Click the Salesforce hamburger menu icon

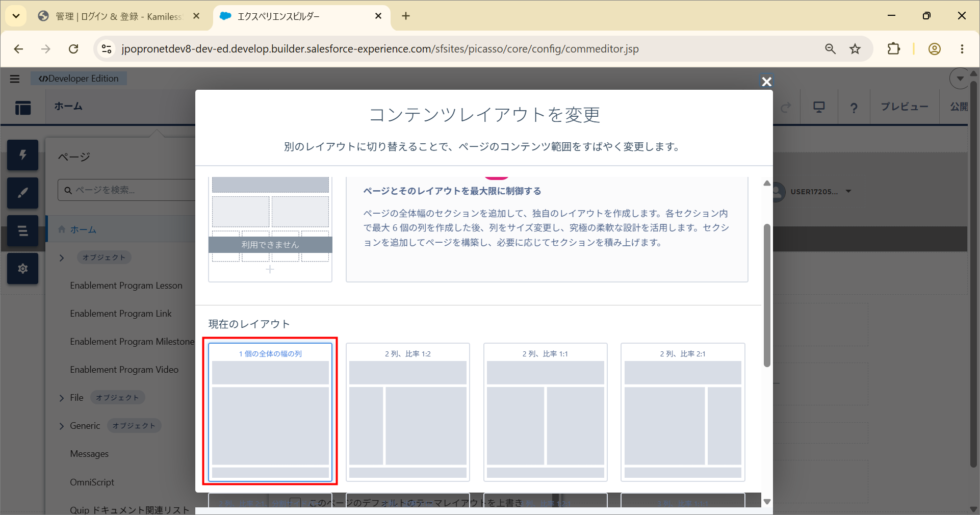tap(15, 79)
